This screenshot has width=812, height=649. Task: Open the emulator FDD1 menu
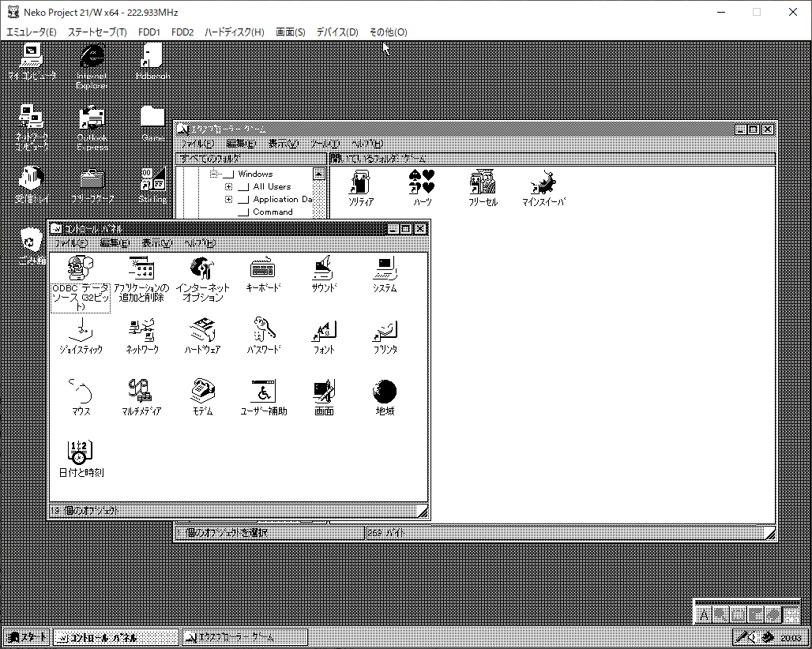pyautogui.click(x=149, y=32)
